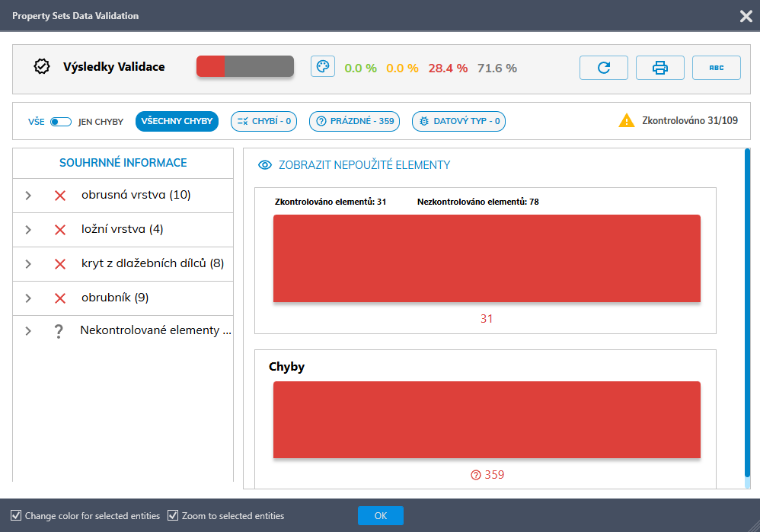
Task: Select the PRÁZDNÉ - 359 filter
Action: click(354, 122)
